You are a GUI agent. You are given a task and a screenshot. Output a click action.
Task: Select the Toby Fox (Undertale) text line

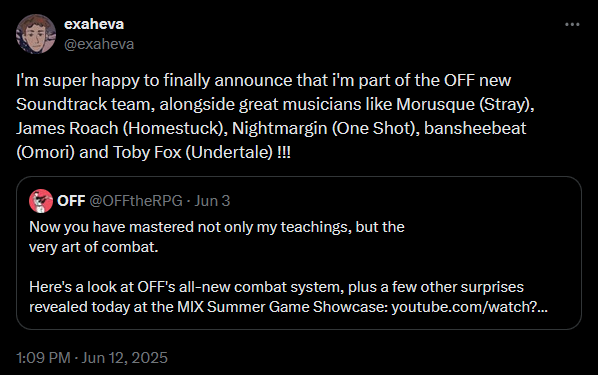coord(153,152)
